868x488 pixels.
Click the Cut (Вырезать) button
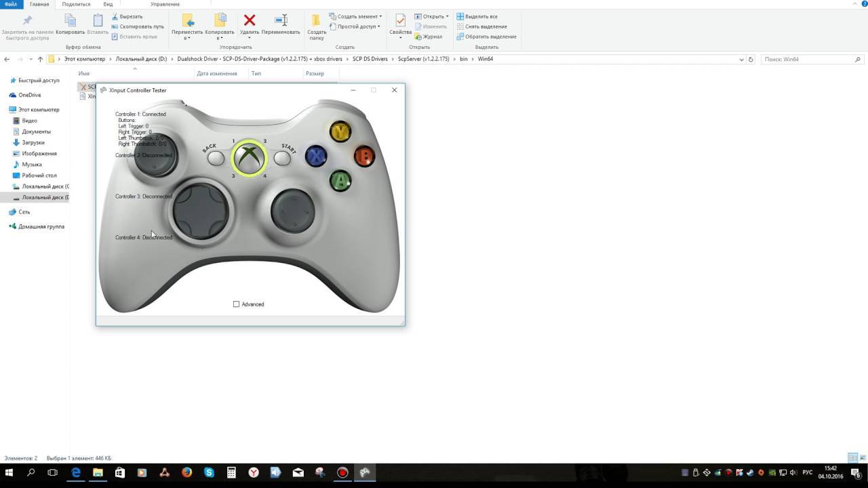point(127,16)
